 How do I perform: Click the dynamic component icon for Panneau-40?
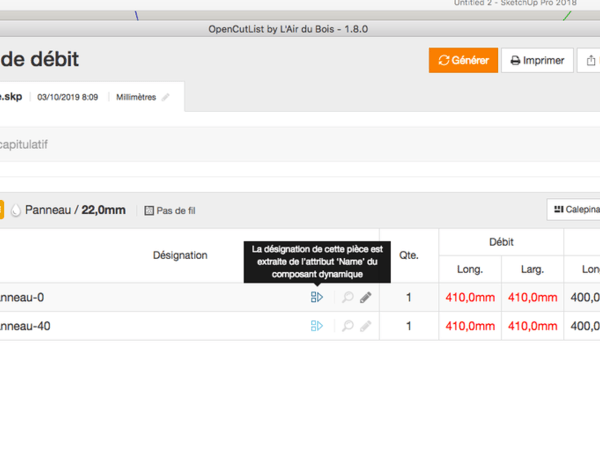(316, 326)
